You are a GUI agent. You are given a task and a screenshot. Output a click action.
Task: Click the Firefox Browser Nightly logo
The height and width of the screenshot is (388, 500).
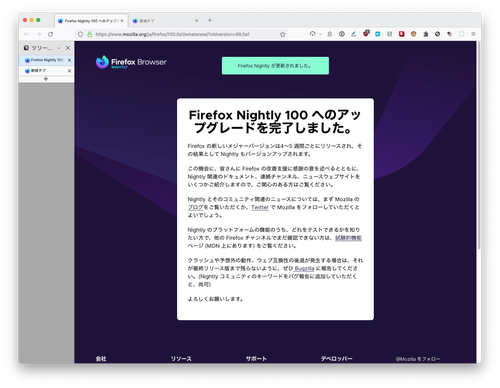[x=131, y=62]
